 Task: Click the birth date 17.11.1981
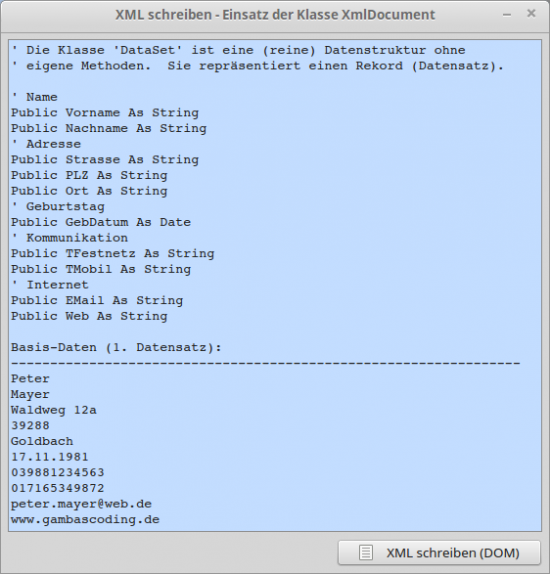click(50, 457)
